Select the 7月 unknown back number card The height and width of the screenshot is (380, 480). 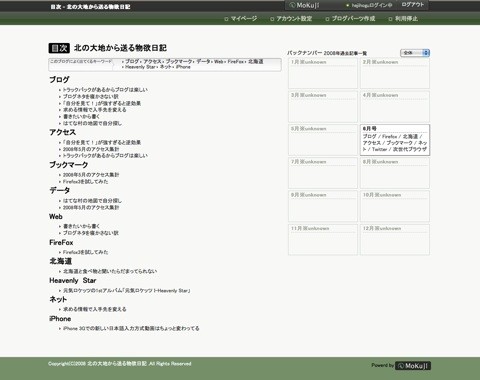pyautogui.click(x=323, y=173)
